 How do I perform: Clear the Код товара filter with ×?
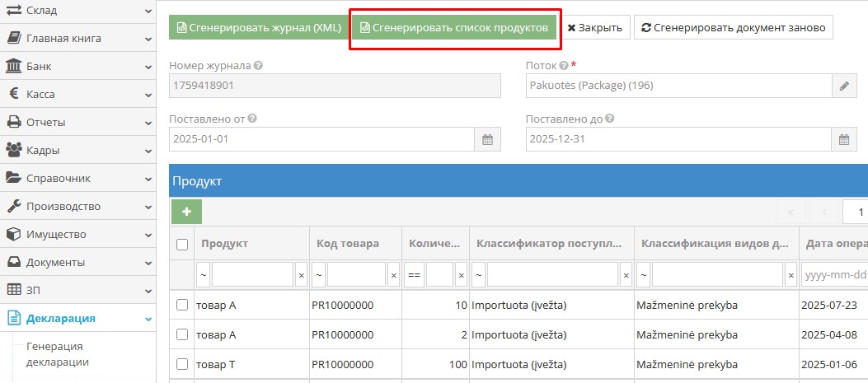393,274
